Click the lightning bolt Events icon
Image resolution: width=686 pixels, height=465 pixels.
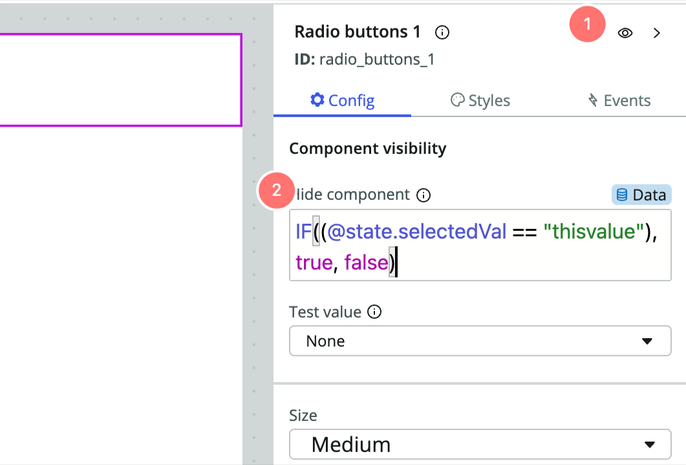[593, 100]
